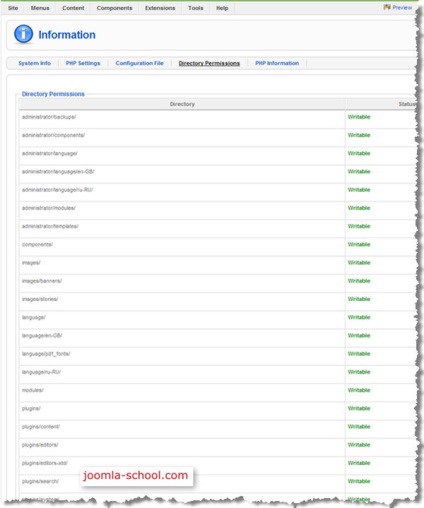
Task: Switch to the PHP Information tab
Action: (277, 63)
